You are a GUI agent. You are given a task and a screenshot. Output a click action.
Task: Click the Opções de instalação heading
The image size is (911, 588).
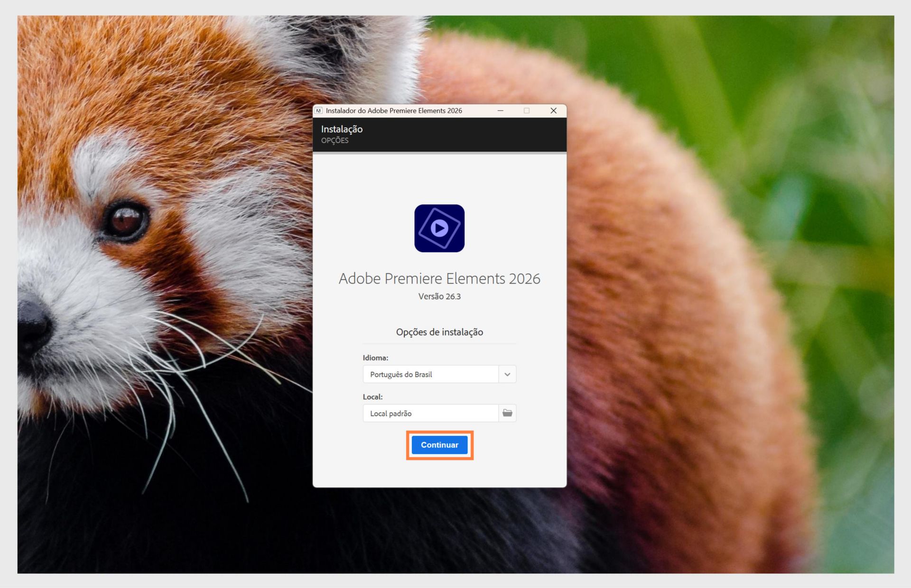pos(439,332)
